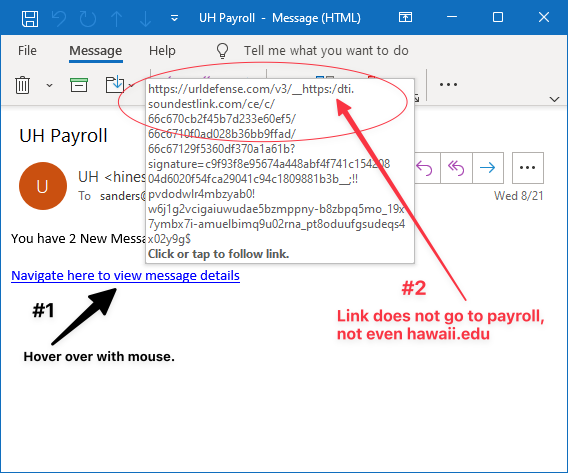Click the Undo arrow in quick access toolbar

tap(59, 18)
